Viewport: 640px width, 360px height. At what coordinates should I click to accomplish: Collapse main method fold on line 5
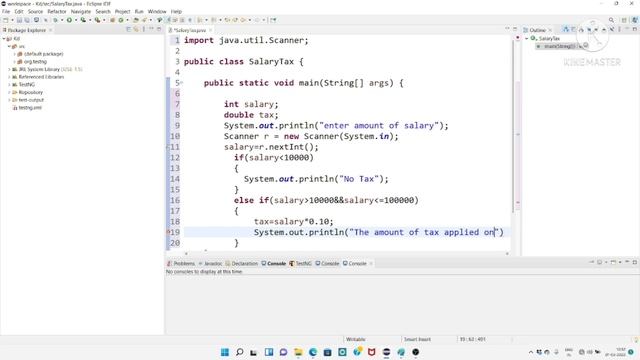pyautogui.click(x=181, y=83)
